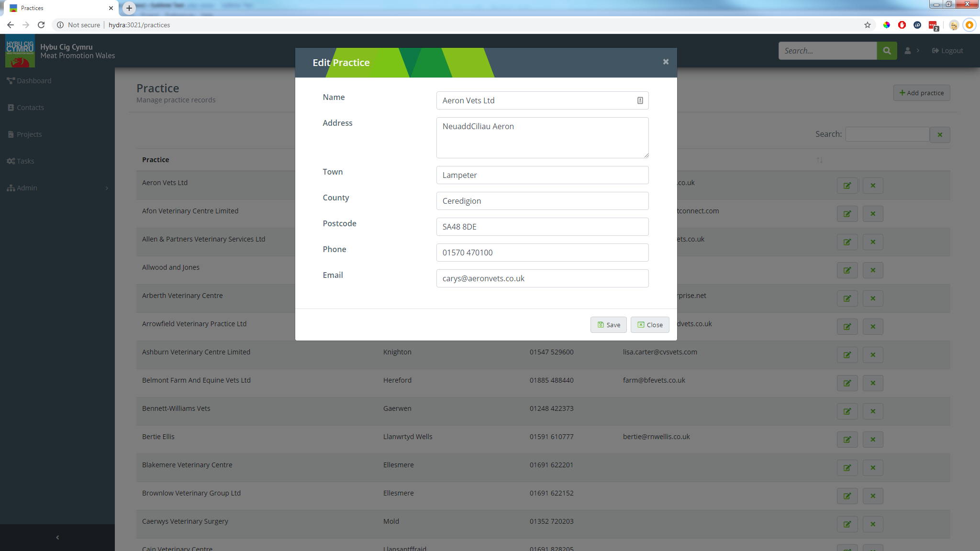
Task: Clear table search with X button
Action: click(x=940, y=135)
